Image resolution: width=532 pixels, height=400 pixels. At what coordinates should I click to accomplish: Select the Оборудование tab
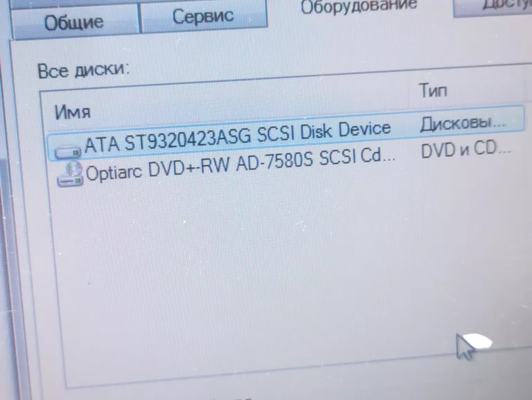point(359,8)
